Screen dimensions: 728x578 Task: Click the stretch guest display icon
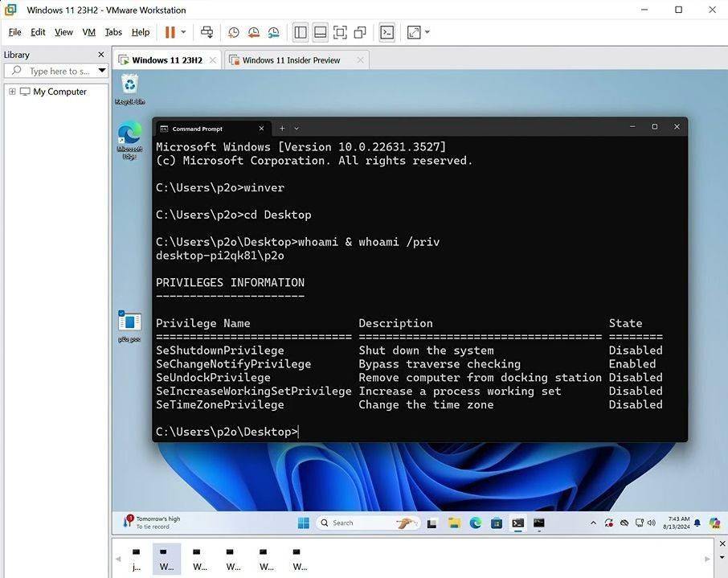tap(414, 32)
